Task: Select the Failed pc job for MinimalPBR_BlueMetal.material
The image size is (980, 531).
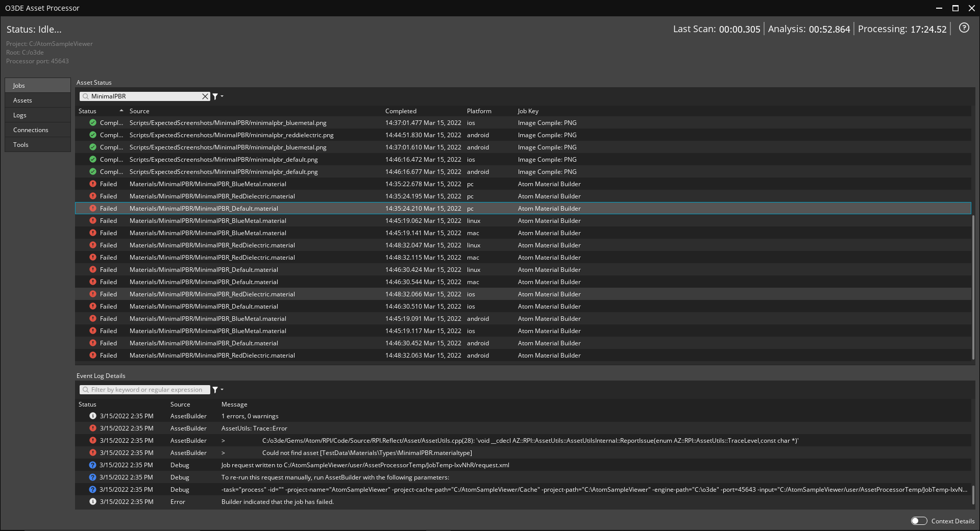Action: [208, 184]
